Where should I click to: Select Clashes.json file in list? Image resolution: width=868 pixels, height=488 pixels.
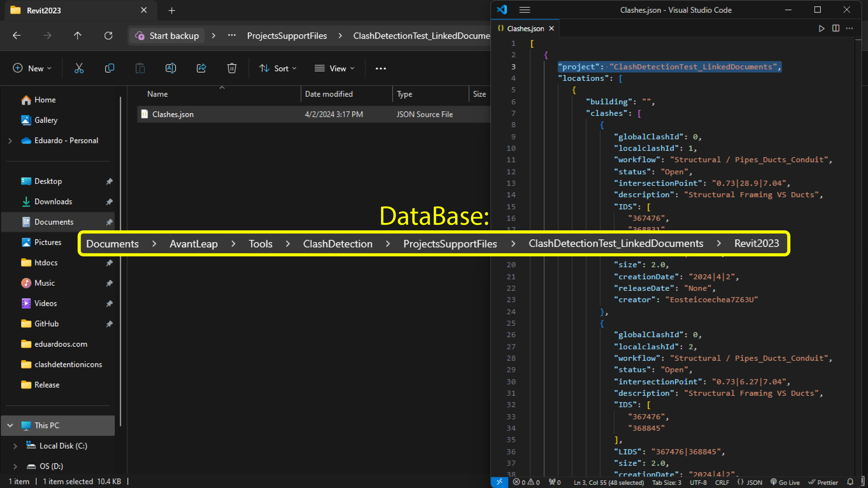(173, 115)
